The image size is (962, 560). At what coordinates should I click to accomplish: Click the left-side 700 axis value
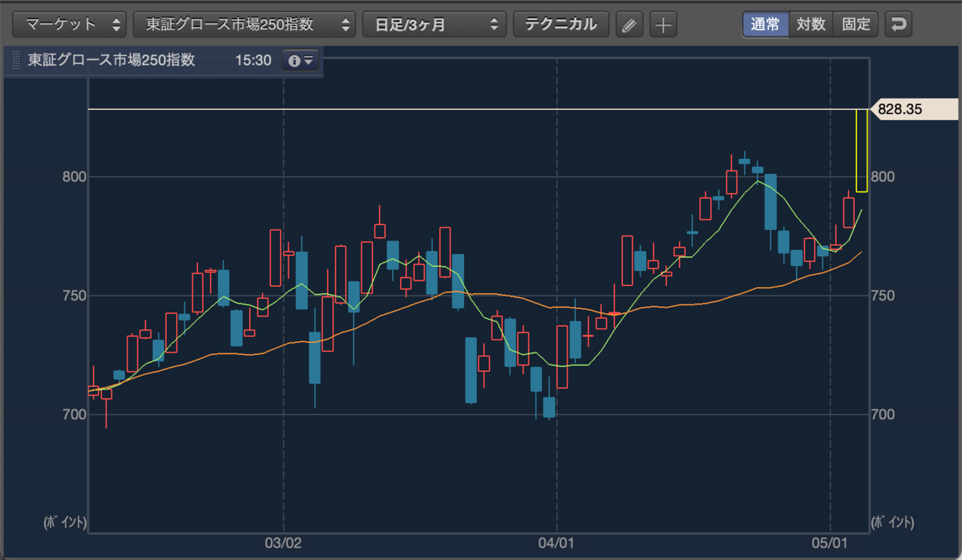pyautogui.click(x=74, y=414)
